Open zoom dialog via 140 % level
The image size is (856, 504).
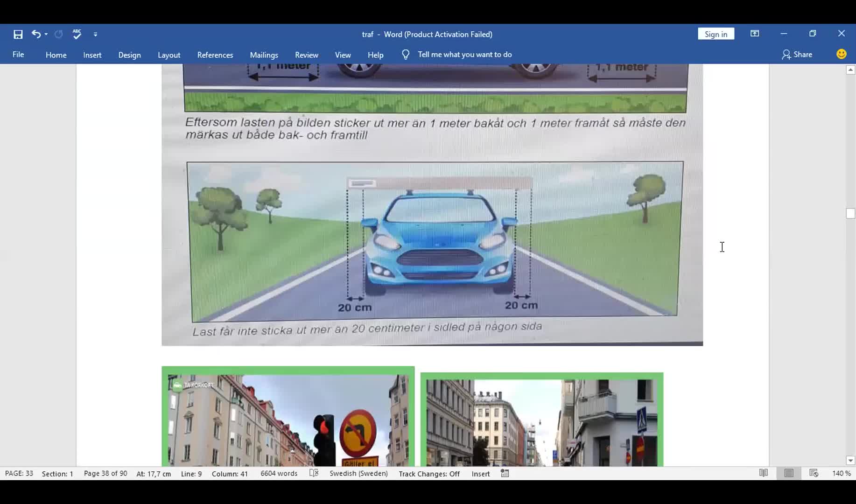click(x=841, y=473)
